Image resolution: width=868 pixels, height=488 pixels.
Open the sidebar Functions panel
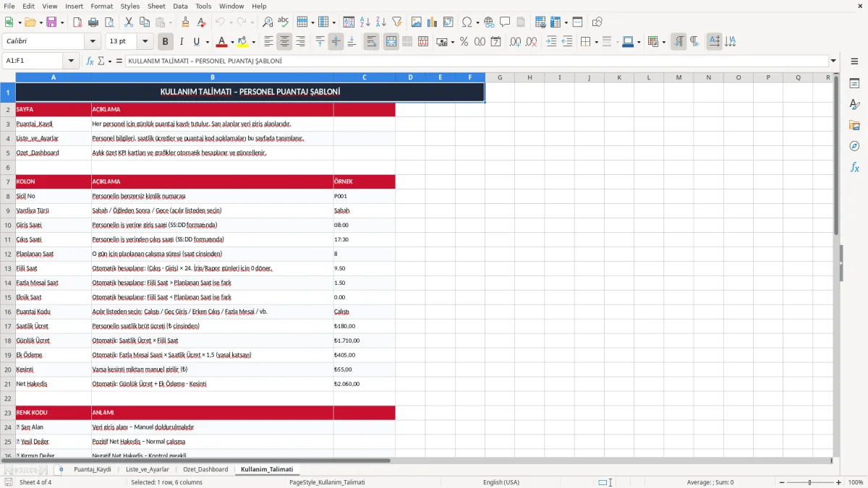click(854, 167)
